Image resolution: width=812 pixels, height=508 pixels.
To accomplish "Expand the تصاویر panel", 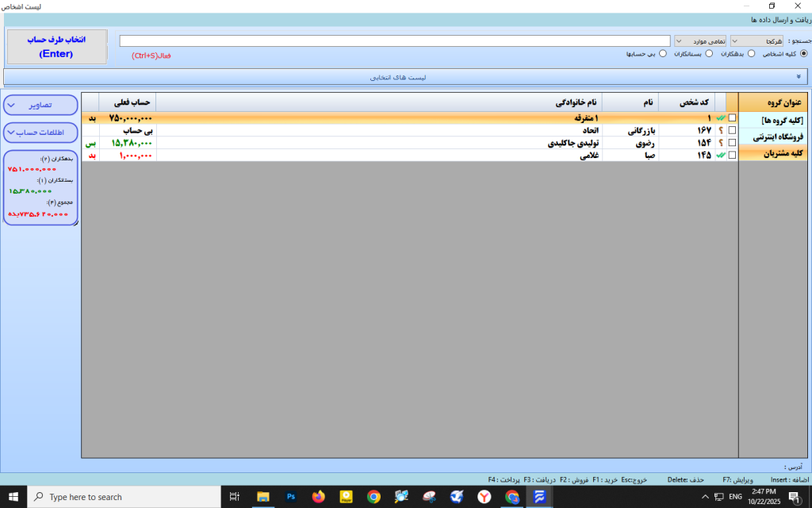I will pos(40,105).
